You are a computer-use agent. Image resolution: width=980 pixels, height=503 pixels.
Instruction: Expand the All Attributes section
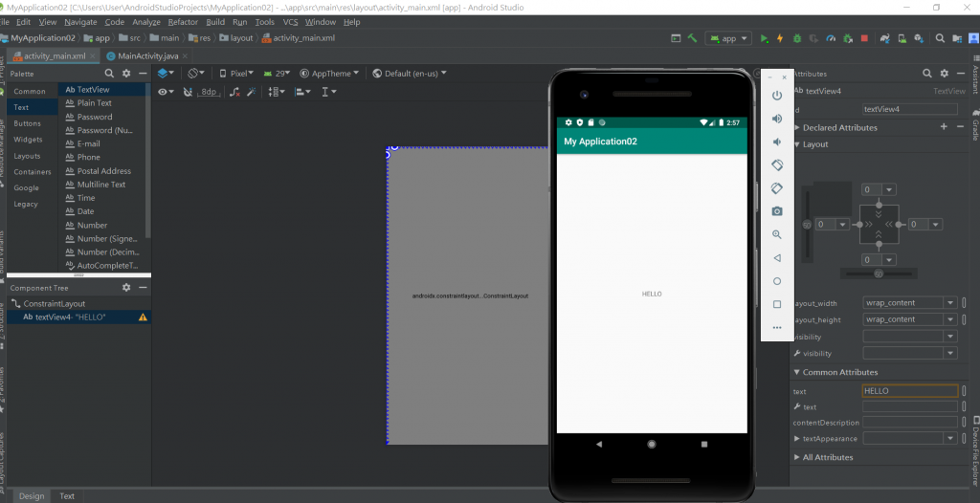pyautogui.click(x=797, y=457)
